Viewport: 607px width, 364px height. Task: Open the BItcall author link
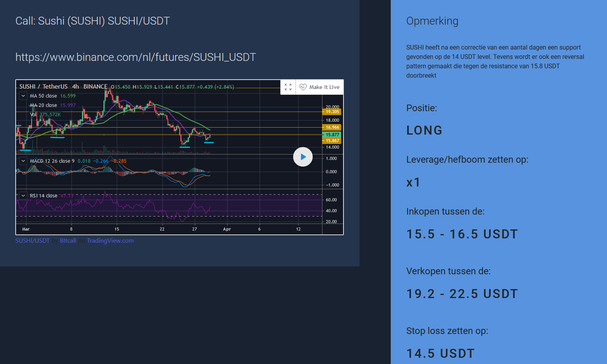point(68,241)
